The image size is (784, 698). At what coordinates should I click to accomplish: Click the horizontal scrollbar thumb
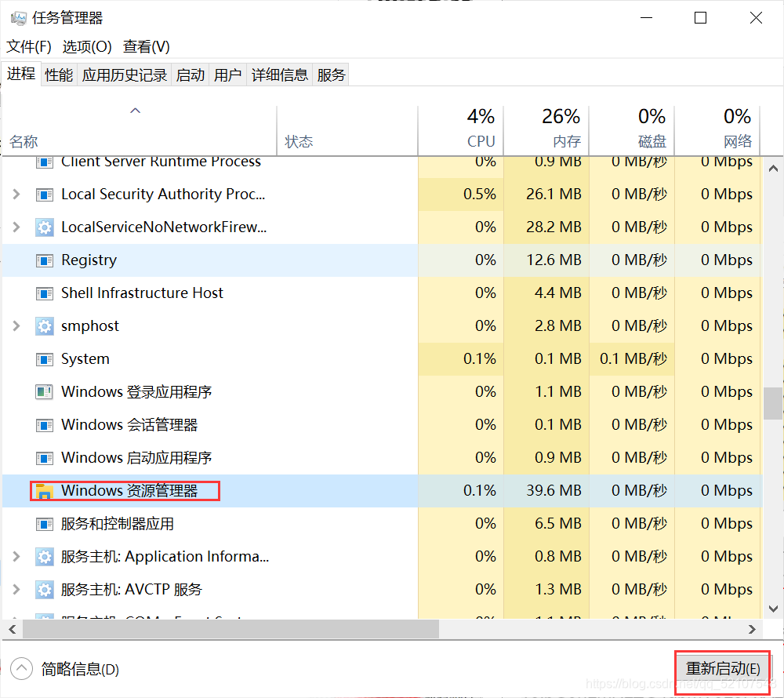click(x=230, y=629)
